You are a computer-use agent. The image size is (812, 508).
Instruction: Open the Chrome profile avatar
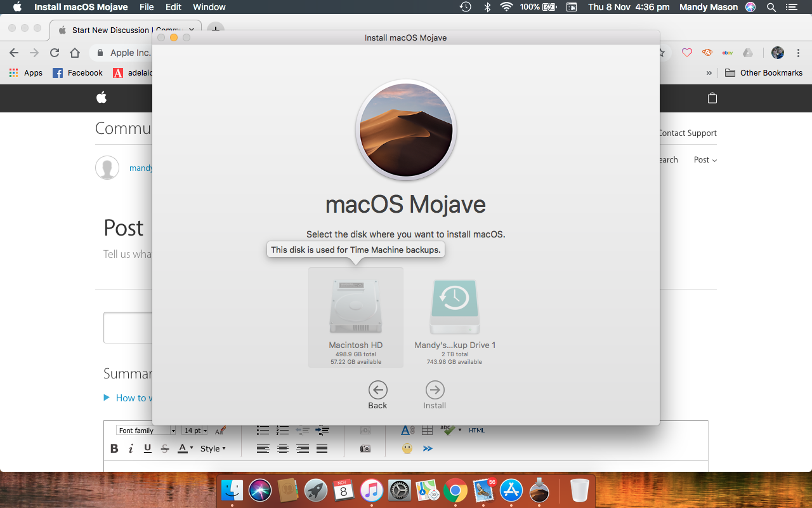pos(778,53)
